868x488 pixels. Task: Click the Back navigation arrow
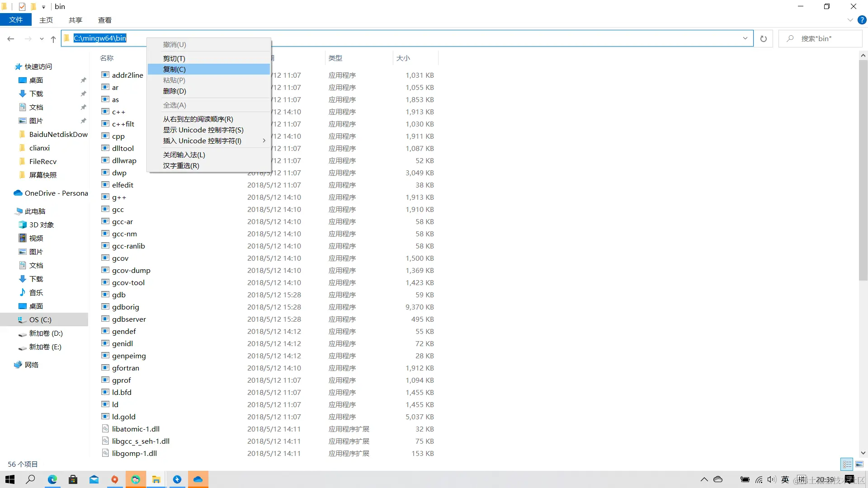pyautogui.click(x=11, y=39)
